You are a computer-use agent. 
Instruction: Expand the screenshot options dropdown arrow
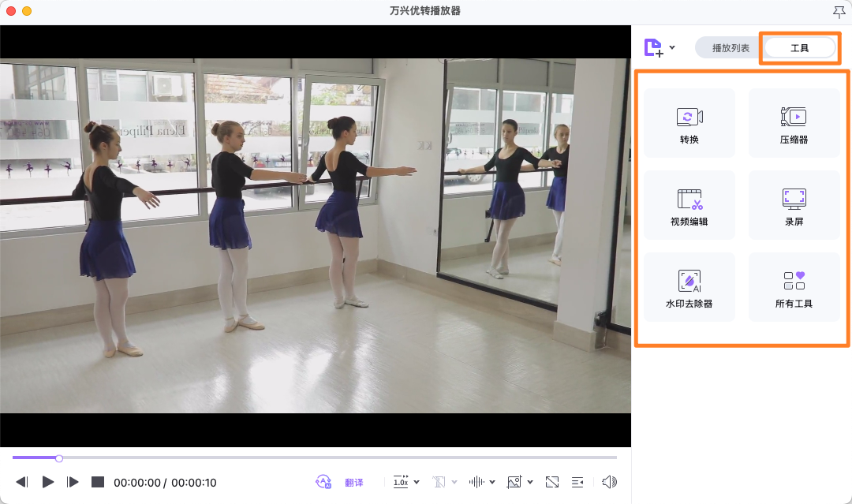[530, 482]
